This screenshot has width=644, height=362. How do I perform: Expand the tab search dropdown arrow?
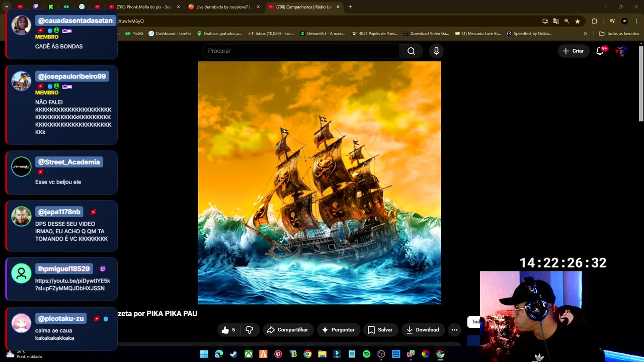7,7
